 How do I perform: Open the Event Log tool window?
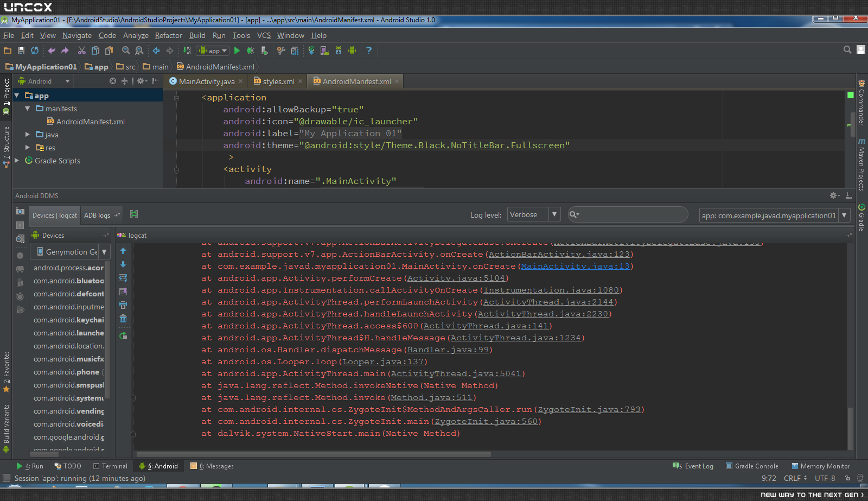tap(693, 466)
